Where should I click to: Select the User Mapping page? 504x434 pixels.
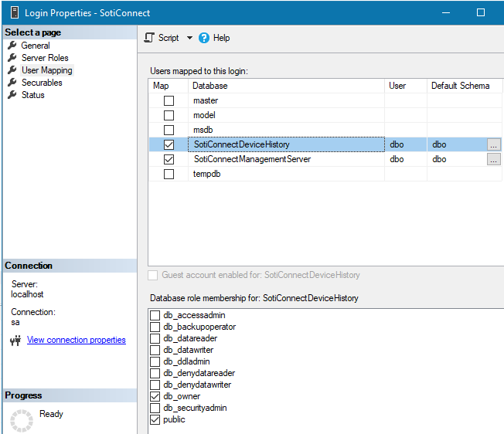(47, 70)
